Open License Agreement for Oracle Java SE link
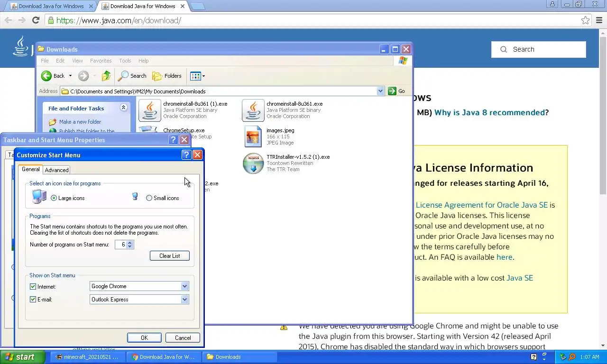The image size is (607, 364). click(x=482, y=205)
